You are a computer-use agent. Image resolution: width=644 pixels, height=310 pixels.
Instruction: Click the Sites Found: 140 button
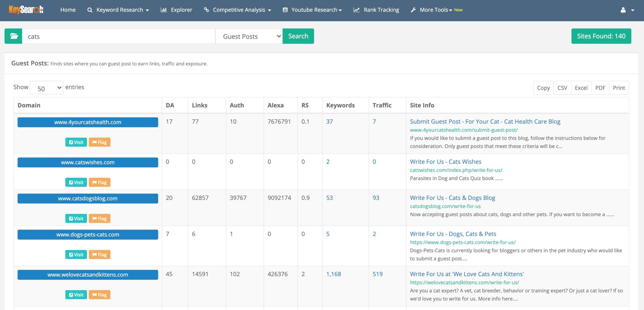tap(601, 36)
